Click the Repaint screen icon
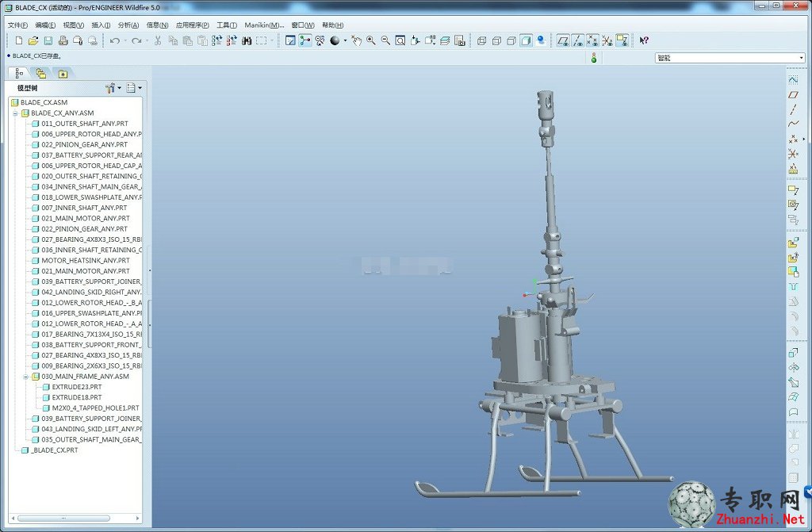The width and height of the screenshot is (812, 532). (x=290, y=40)
